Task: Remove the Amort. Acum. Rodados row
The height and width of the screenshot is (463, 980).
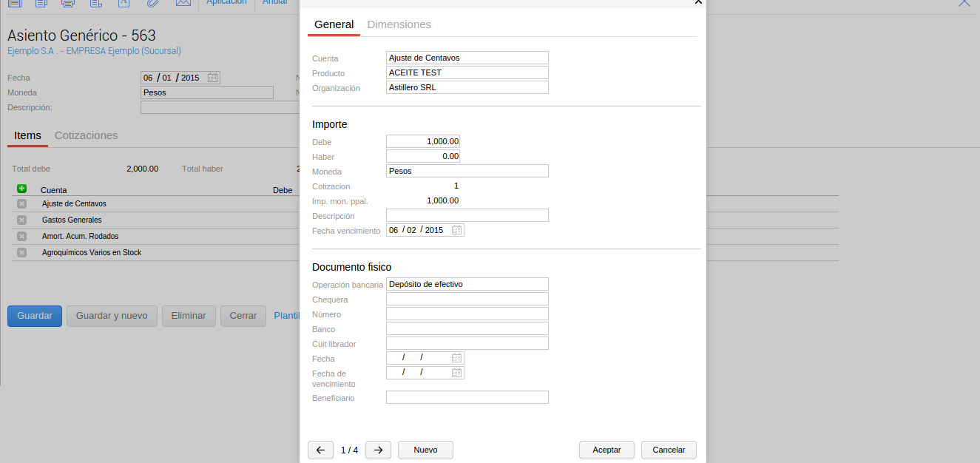Action: (x=21, y=237)
